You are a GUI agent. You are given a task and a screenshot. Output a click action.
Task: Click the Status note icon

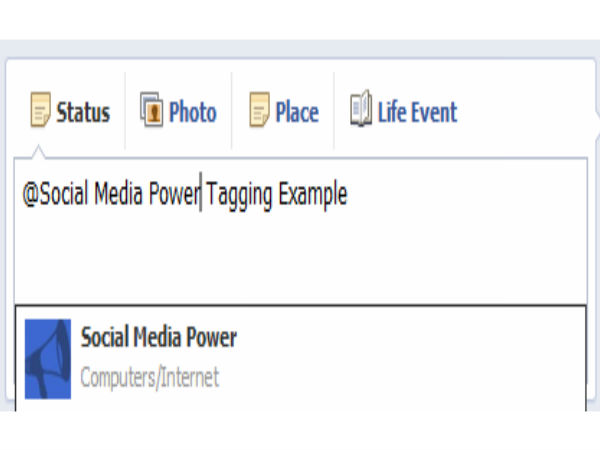(x=40, y=109)
